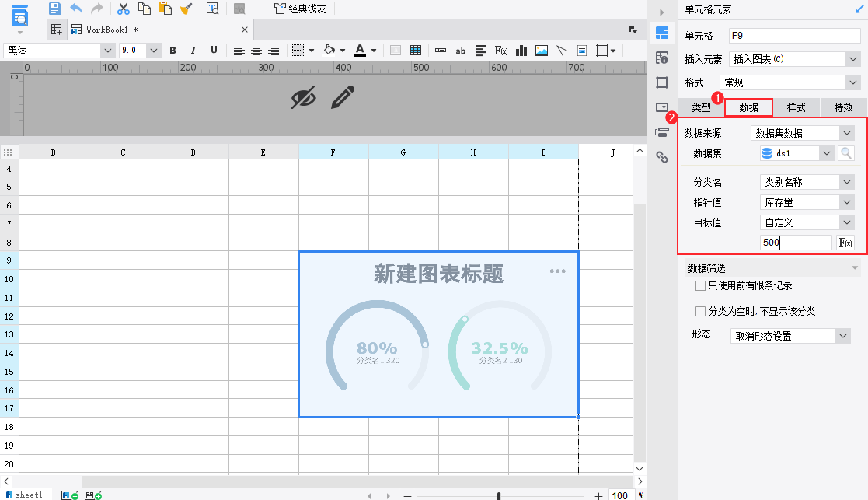
Task: Click the Copy icon
Action: (144, 9)
